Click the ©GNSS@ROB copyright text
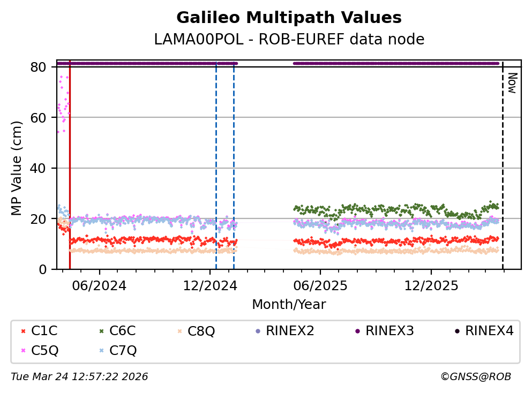The width and height of the screenshot is (532, 393). [475, 377]
